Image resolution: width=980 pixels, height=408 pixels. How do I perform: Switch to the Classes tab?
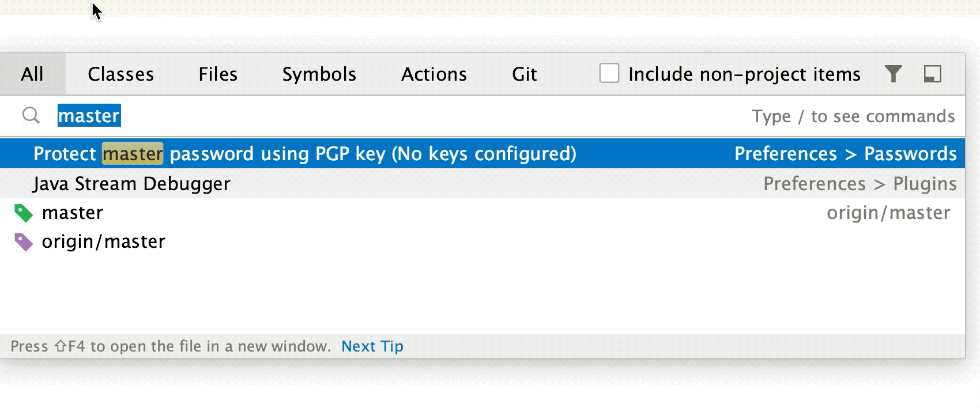tap(120, 74)
